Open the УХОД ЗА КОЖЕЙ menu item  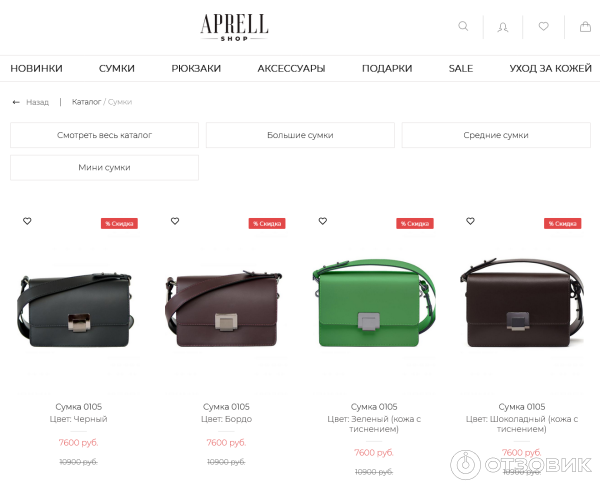click(x=550, y=68)
